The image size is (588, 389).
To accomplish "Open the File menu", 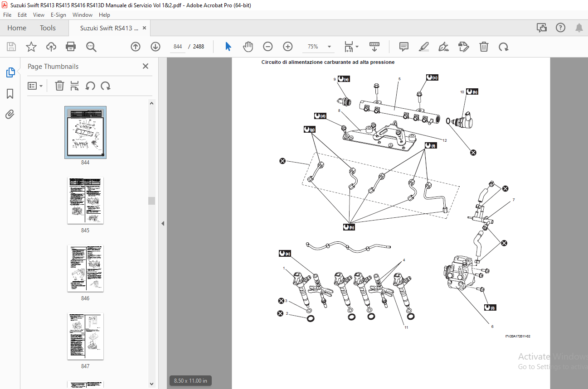I will point(7,15).
